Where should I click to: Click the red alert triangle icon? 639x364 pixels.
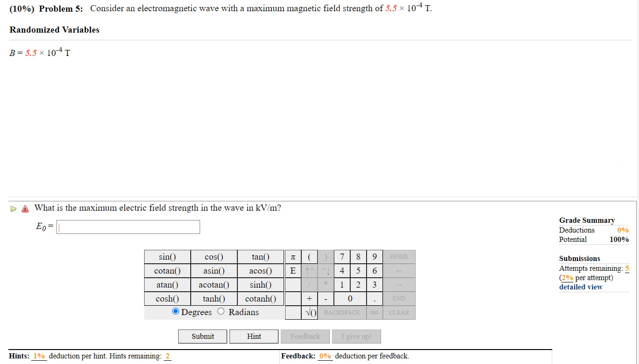click(24, 208)
